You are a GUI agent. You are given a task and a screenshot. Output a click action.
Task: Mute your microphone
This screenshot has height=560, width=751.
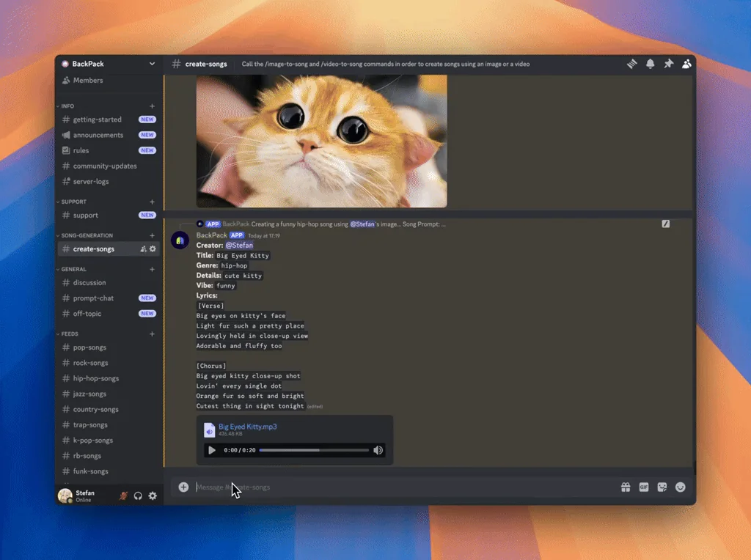click(123, 496)
